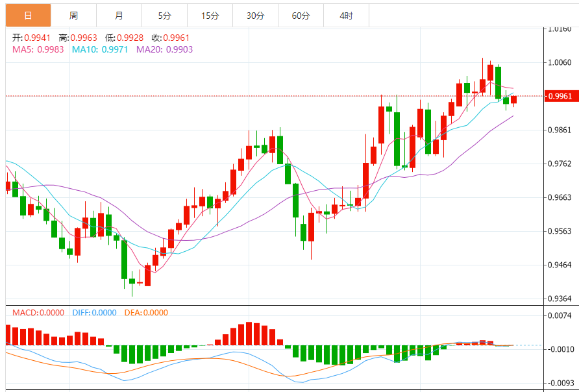Click the DEA:0.0000 label
Viewport: 579px width, 392px height.
click(146, 313)
